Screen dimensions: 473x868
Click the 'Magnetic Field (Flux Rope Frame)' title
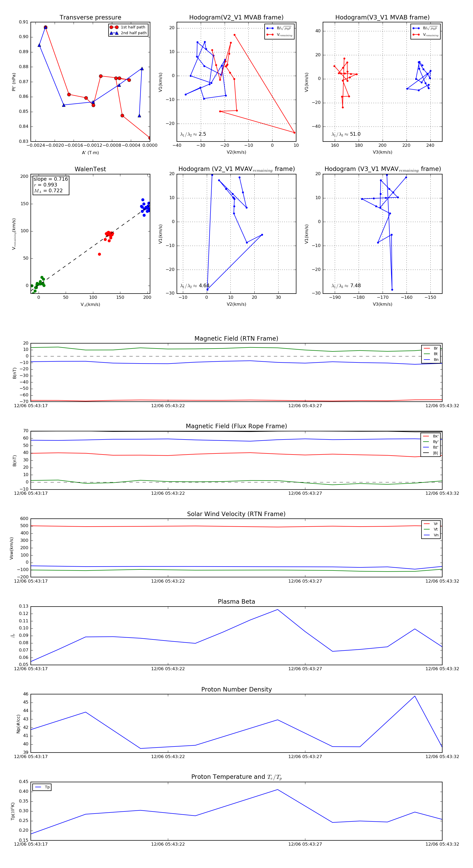pyautogui.click(x=236, y=426)
